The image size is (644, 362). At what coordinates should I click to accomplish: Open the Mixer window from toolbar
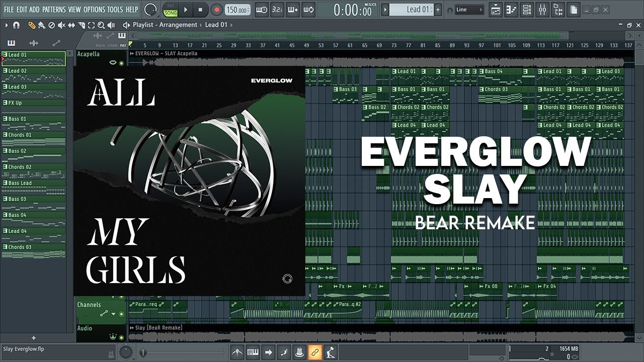(x=542, y=10)
